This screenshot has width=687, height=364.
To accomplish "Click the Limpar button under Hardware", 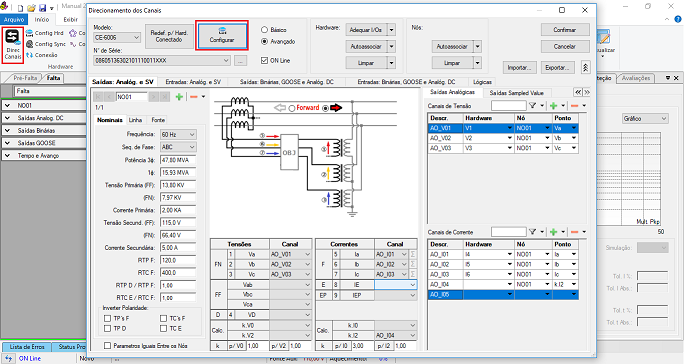I will (366, 63).
